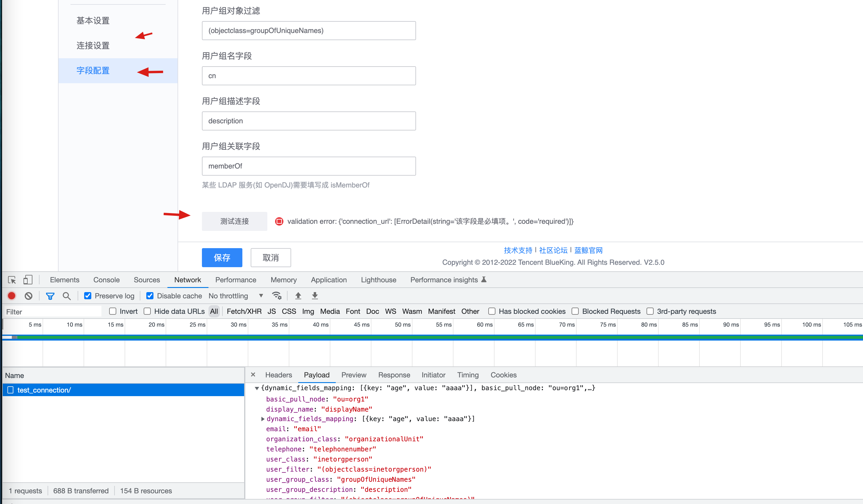Open network conditions settings icon
This screenshot has width=863, height=504.
pyautogui.click(x=277, y=296)
